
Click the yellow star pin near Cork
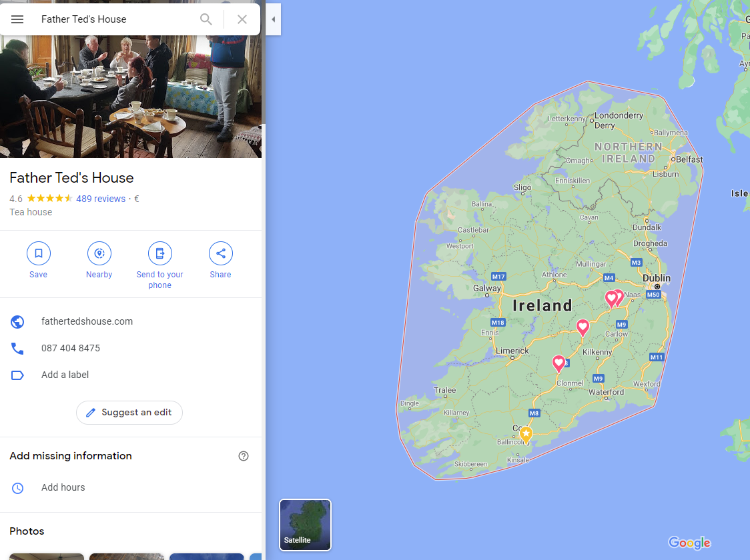pyautogui.click(x=526, y=435)
